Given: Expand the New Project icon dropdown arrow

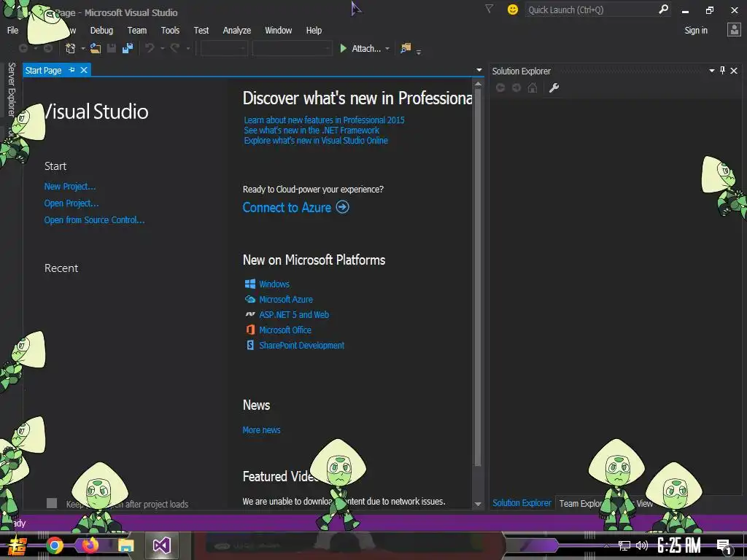Looking at the screenshot, I should pos(83,49).
